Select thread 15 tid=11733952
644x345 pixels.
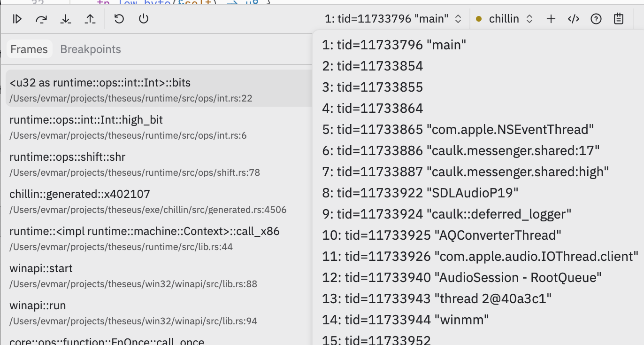click(376, 339)
